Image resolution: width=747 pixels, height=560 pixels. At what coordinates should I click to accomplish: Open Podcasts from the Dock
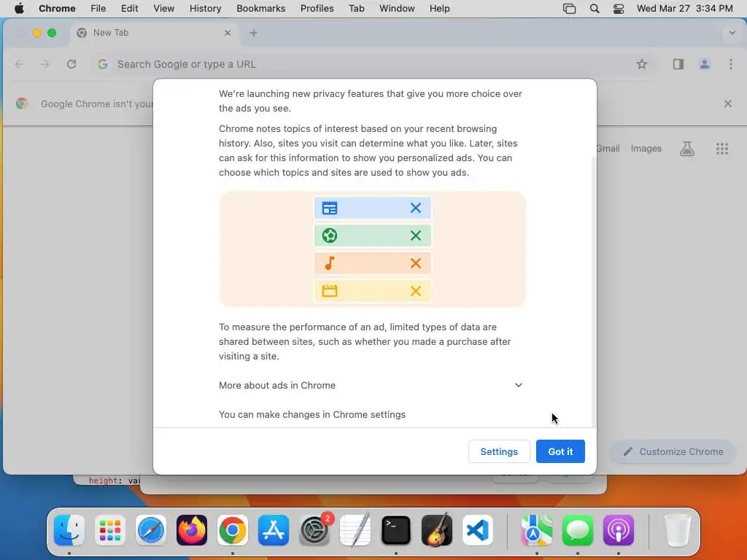[619, 530]
